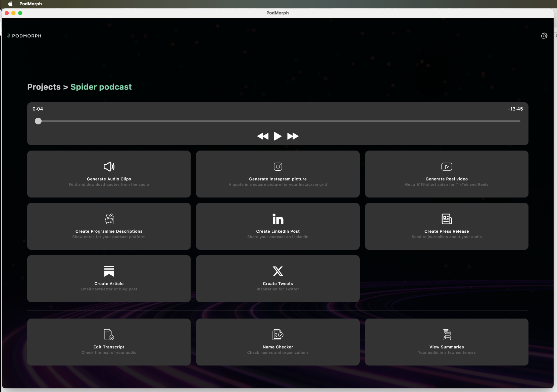
Task: Click the Create Programme Descriptions icon
Action: 109,219
